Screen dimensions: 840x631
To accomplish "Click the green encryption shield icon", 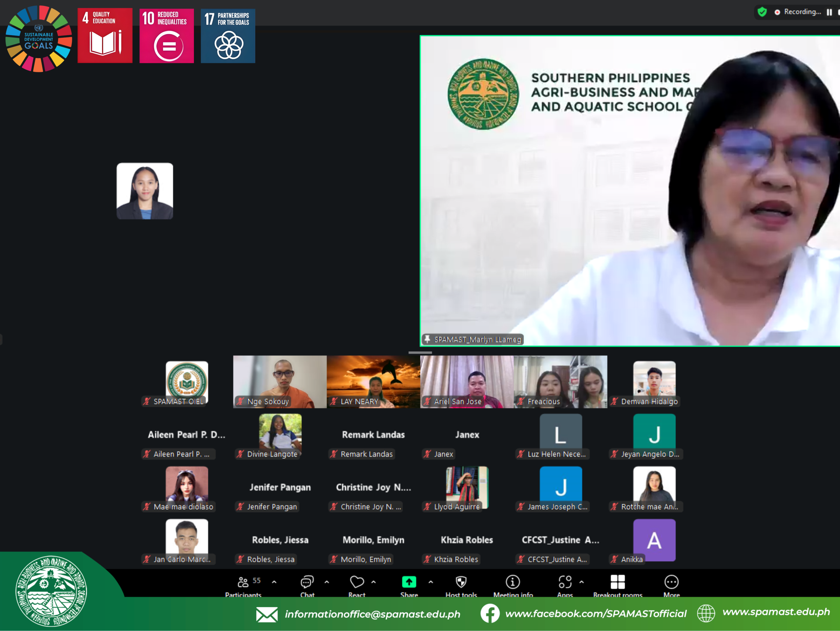I will coord(762,12).
